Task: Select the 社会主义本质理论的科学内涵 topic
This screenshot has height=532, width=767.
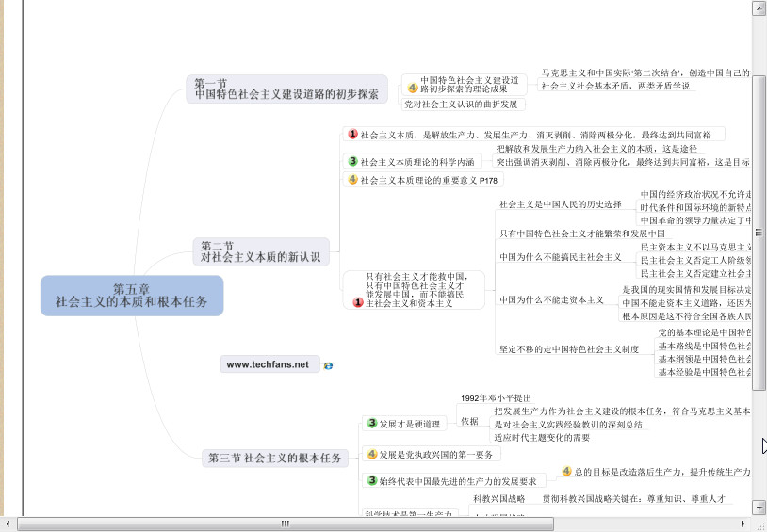Action: (412, 161)
